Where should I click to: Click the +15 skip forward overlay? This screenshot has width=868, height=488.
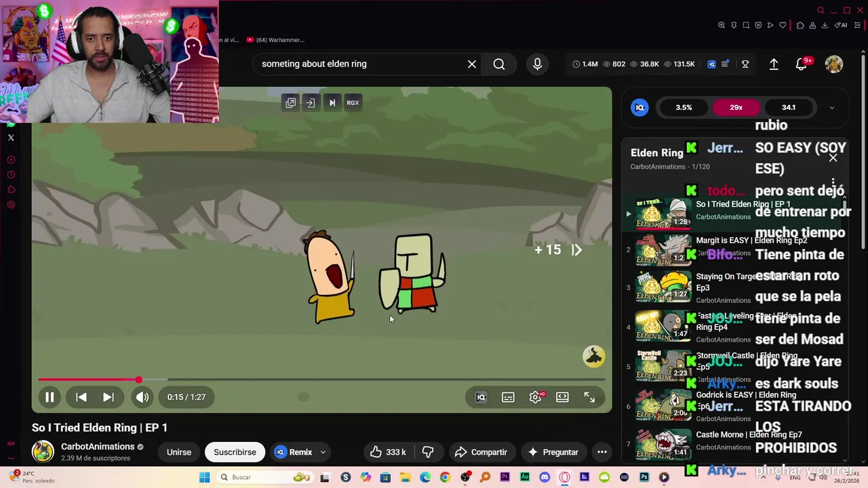(558, 250)
